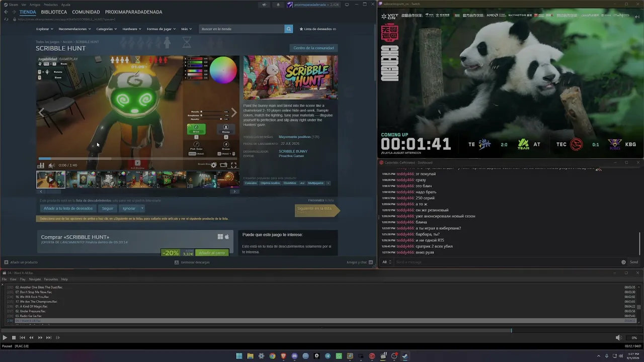
Task: Show next trailer media with right arrow
Action: [x=233, y=112]
